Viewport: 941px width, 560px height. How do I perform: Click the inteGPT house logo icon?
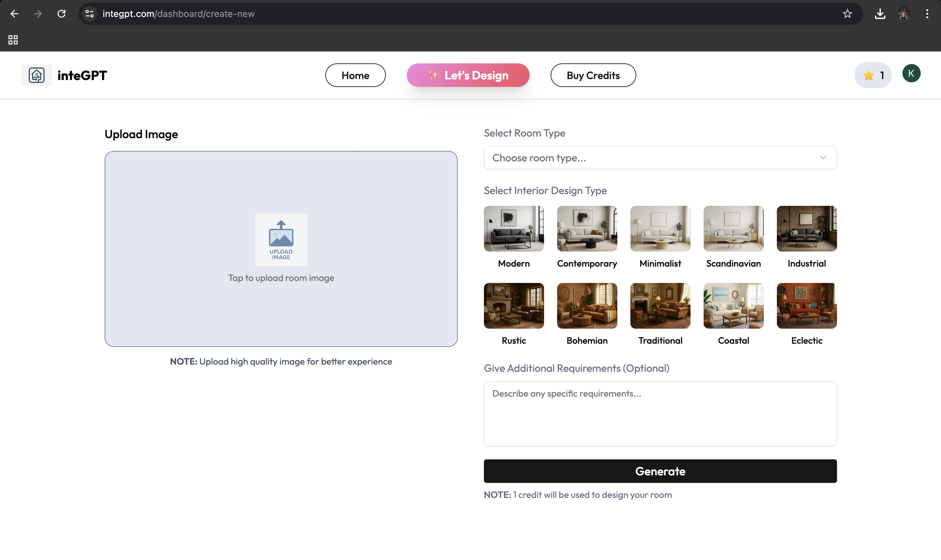[36, 75]
